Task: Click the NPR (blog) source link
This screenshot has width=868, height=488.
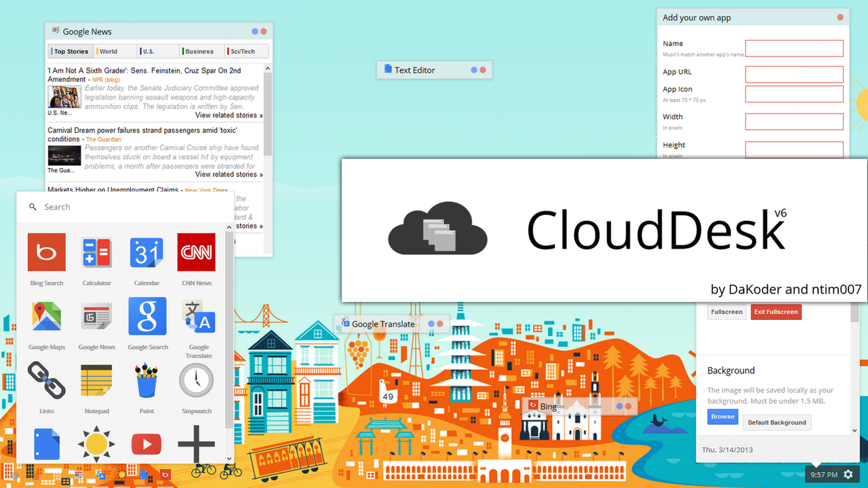Action: (x=106, y=80)
